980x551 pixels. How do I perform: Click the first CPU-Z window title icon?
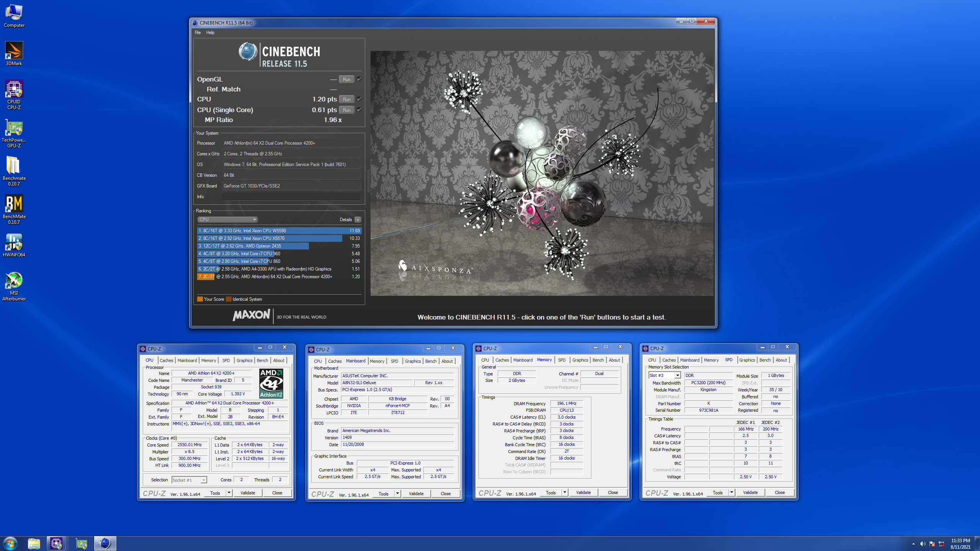point(143,349)
